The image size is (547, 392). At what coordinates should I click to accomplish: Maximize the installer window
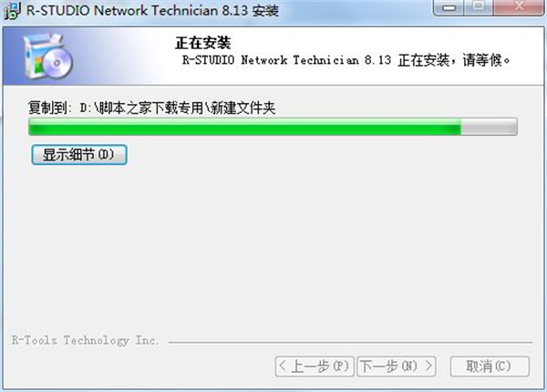(479, 7)
